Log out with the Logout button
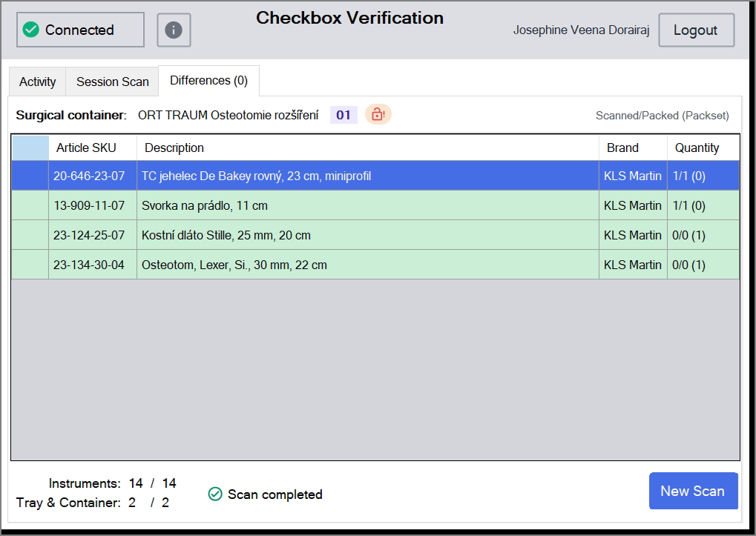 [696, 30]
